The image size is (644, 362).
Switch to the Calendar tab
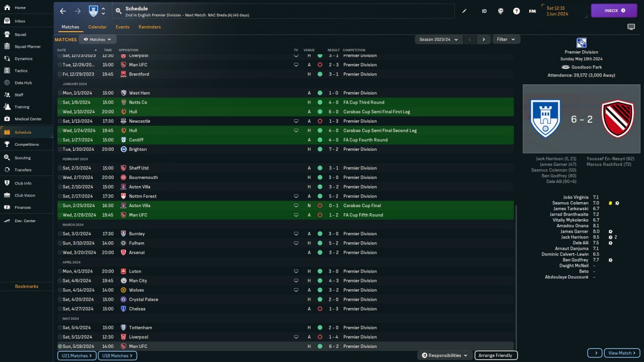97,27
